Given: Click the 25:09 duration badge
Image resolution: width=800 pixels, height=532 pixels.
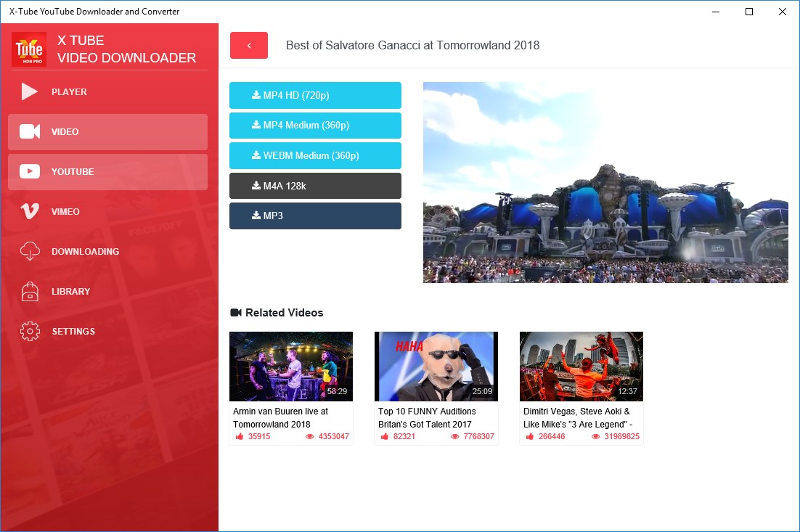Looking at the screenshot, I should coord(482,391).
